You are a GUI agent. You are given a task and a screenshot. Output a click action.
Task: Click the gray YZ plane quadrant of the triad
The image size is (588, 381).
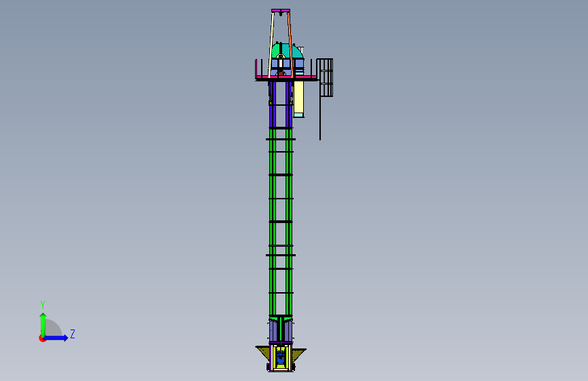tap(54, 329)
